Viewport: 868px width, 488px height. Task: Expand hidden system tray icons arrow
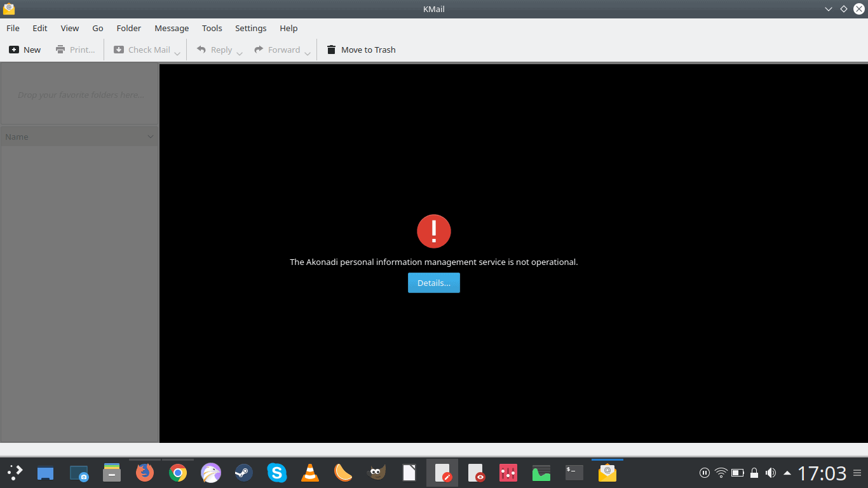click(787, 473)
